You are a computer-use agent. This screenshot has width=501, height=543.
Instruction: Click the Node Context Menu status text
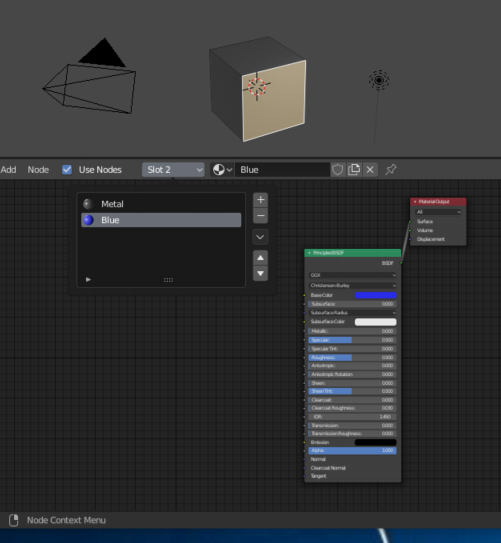click(x=66, y=520)
